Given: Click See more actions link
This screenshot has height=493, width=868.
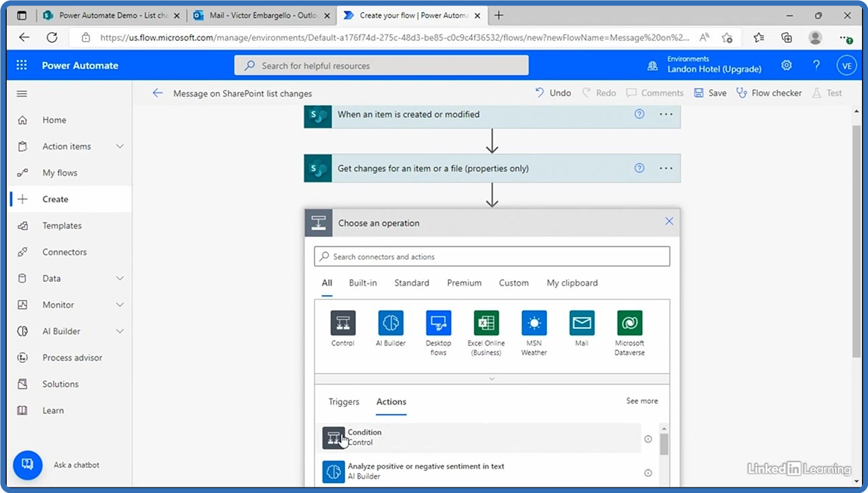Looking at the screenshot, I should click(641, 401).
